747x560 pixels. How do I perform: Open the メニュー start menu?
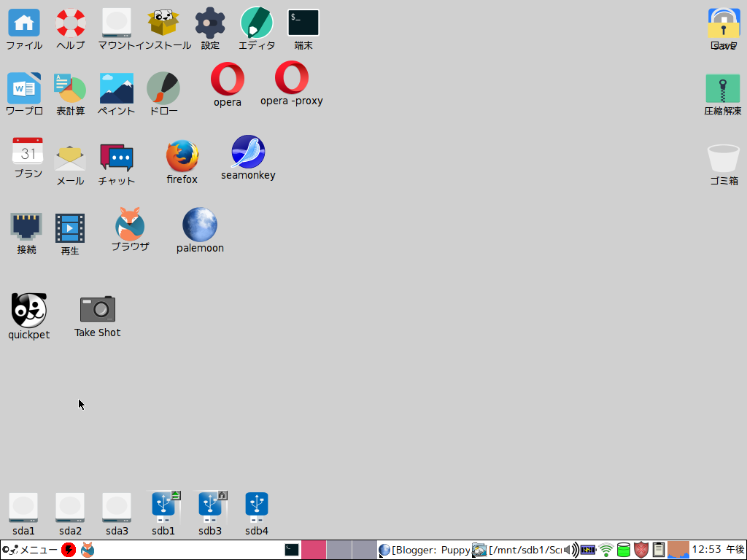tap(29, 550)
